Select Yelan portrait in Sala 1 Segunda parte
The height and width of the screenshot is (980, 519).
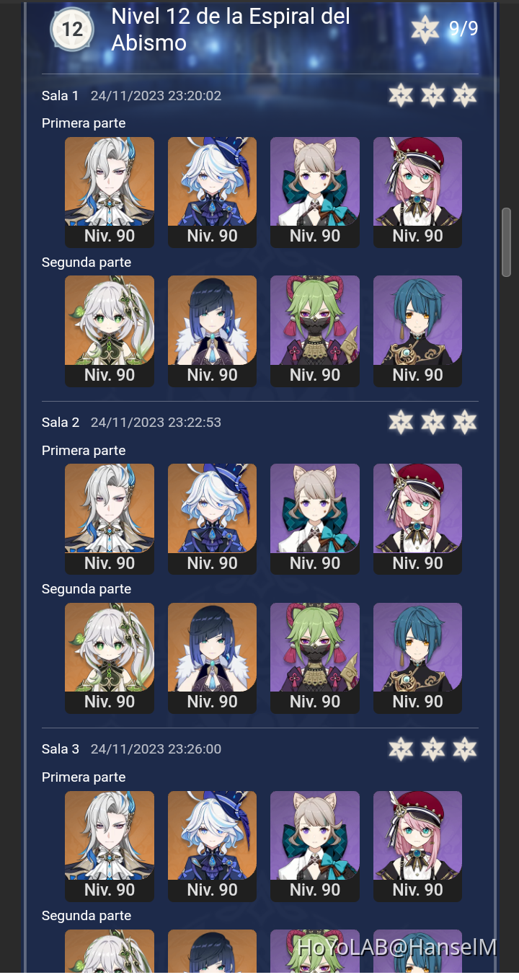(212, 331)
